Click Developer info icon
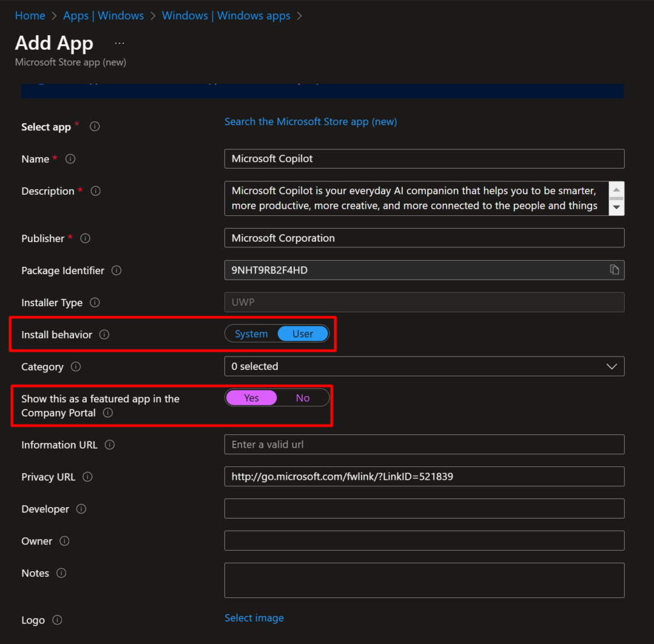Viewport: 654px width, 644px height. click(x=81, y=509)
